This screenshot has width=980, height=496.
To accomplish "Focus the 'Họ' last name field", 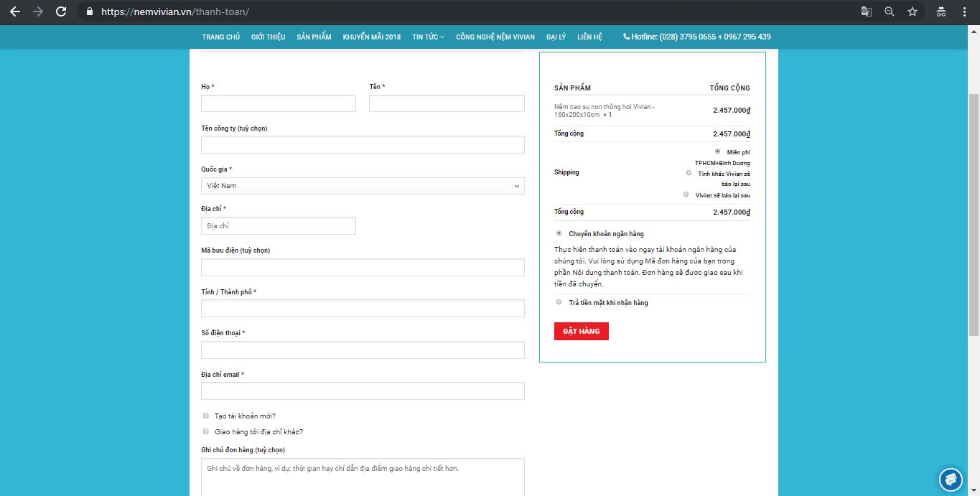I will [x=279, y=103].
